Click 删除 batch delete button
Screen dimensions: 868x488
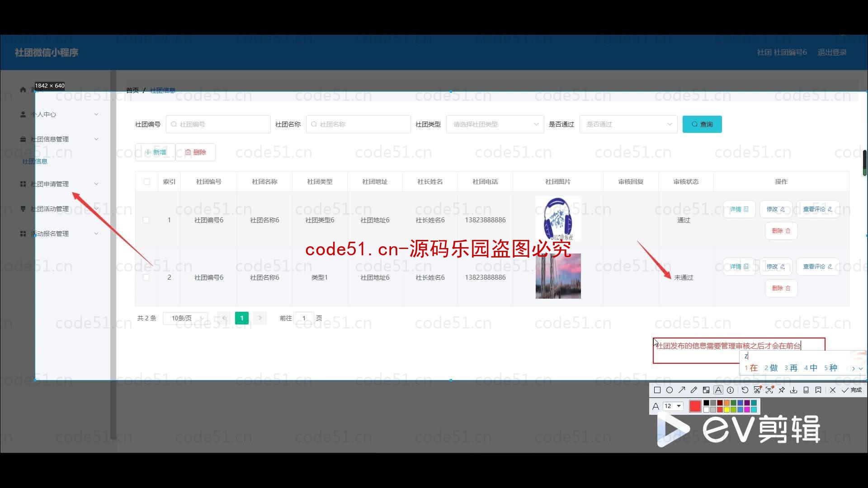(195, 152)
